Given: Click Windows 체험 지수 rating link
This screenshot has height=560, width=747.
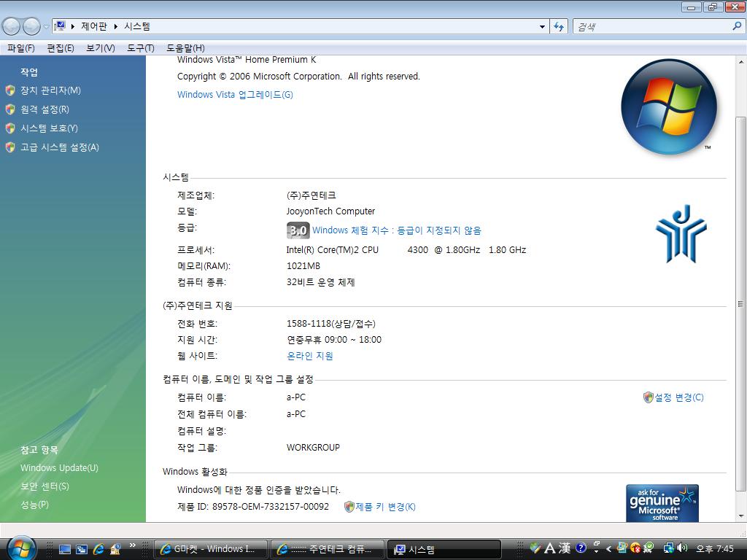Looking at the screenshot, I should pyautogui.click(x=396, y=230).
